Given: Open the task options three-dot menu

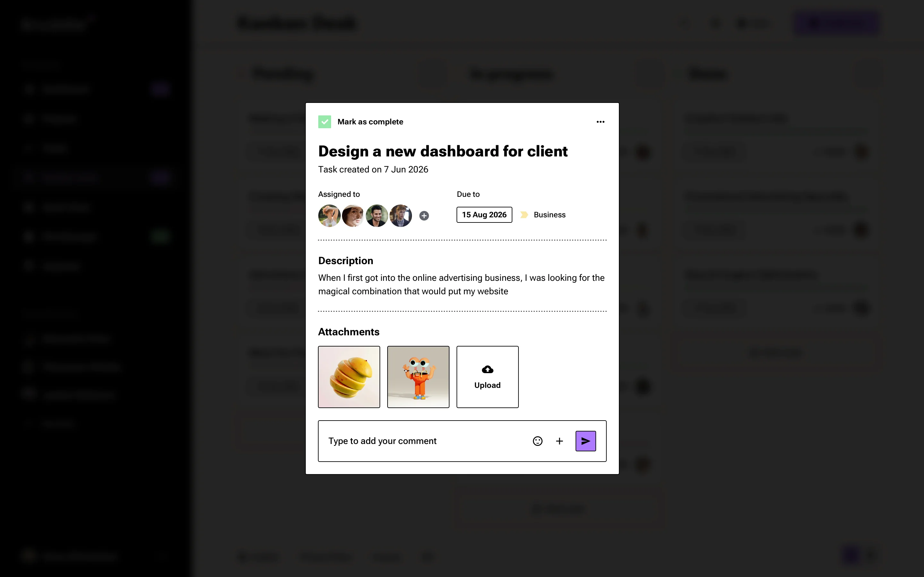Looking at the screenshot, I should click(600, 121).
